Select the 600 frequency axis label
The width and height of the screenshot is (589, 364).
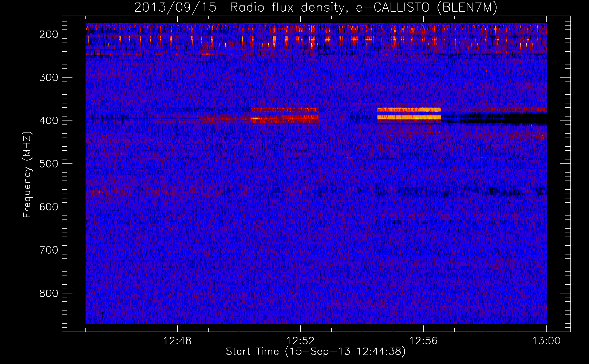(x=48, y=207)
